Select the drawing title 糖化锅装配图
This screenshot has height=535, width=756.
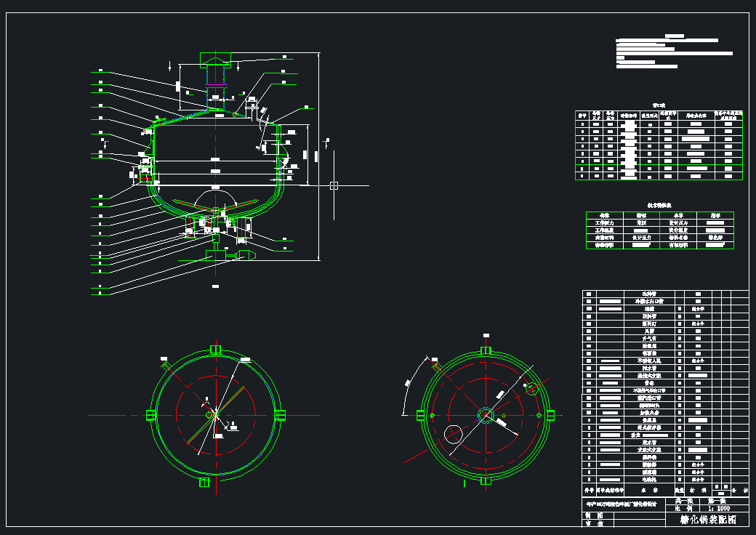click(x=708, y=520)
